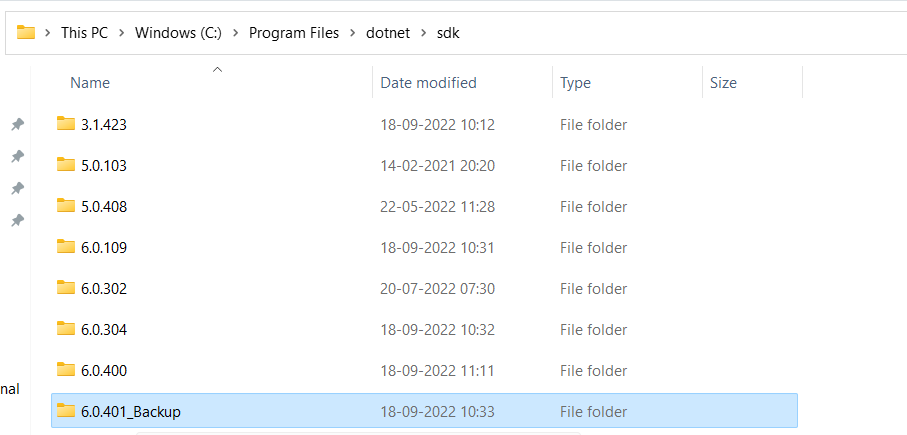Click the folder icon of 6.0.401_Backup

click(x=66, y=411)
